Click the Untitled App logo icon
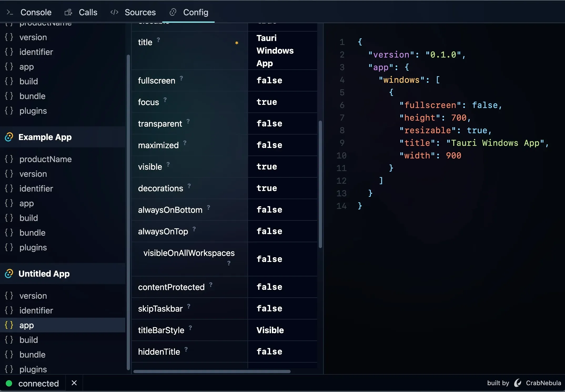This screenshot has width=565, height=392. point(9,274)
